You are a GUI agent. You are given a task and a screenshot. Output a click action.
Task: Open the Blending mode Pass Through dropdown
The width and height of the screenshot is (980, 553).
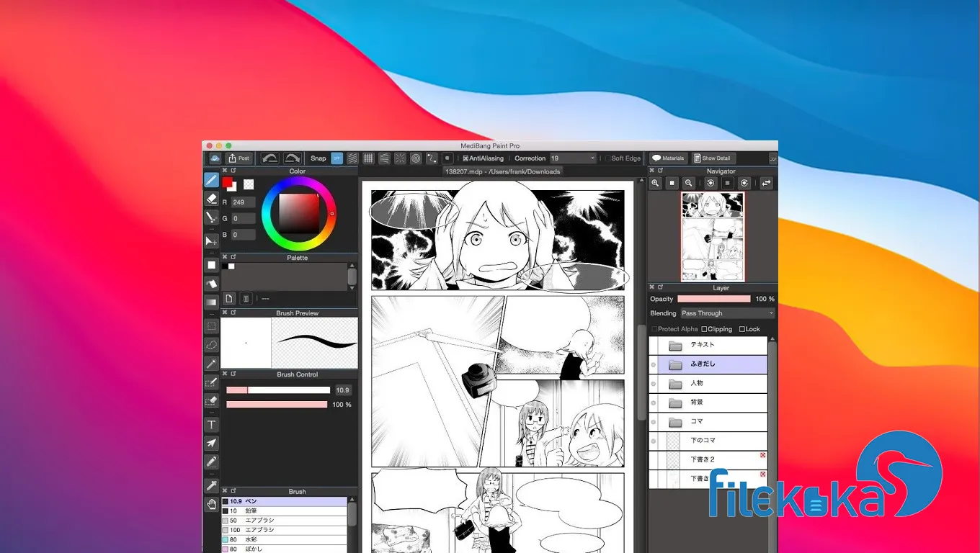coord(727,313)
